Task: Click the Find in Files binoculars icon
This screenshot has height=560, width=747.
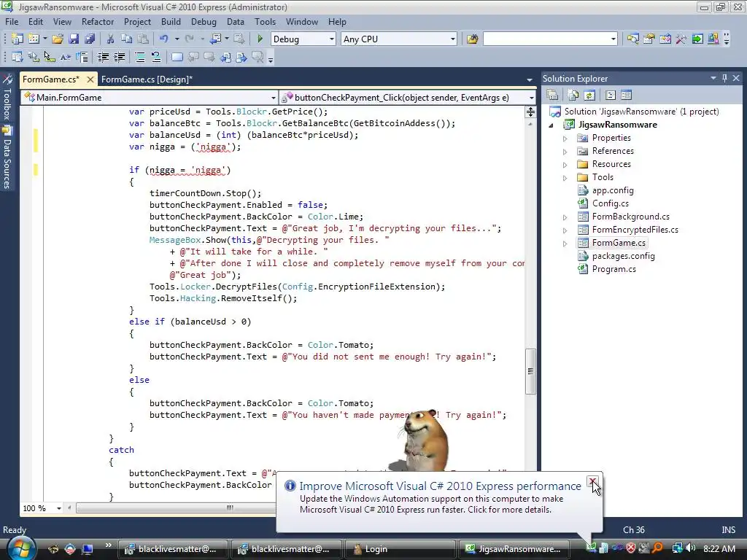Action: 472,39
